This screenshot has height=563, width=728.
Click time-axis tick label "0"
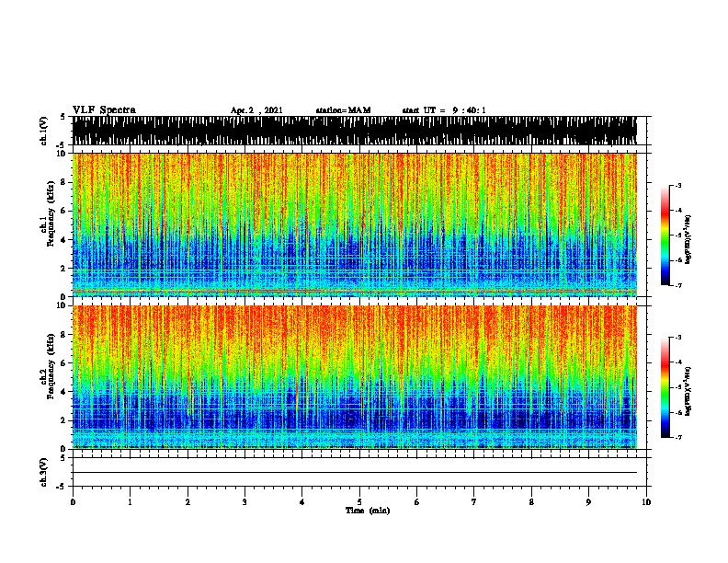click(x=73, y=502)
